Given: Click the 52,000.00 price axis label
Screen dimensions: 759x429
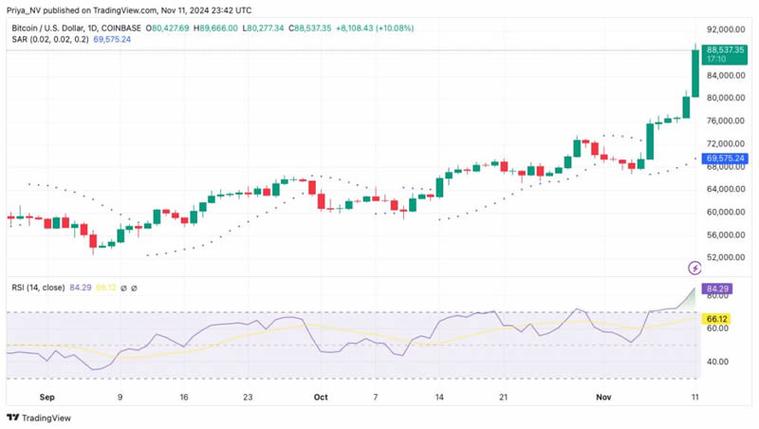Looking at the screenshot, I should click(726, 258).
